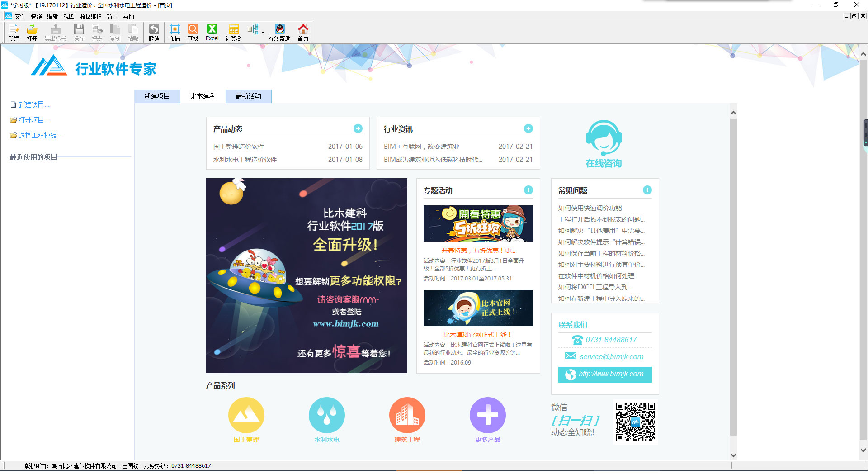This screenshot has height=474, width=868.
Task: Select the 水利水电 product icon
Action: click(x=327, y=415)
